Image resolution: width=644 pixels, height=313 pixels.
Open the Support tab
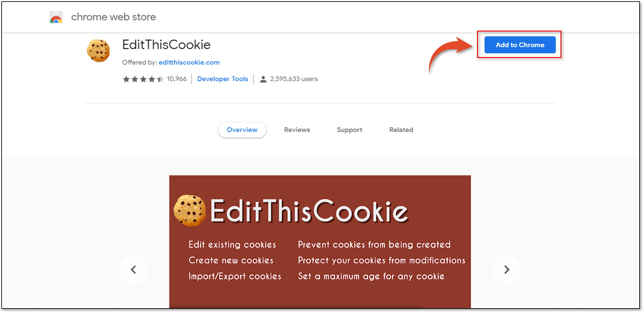click(350, 130)
